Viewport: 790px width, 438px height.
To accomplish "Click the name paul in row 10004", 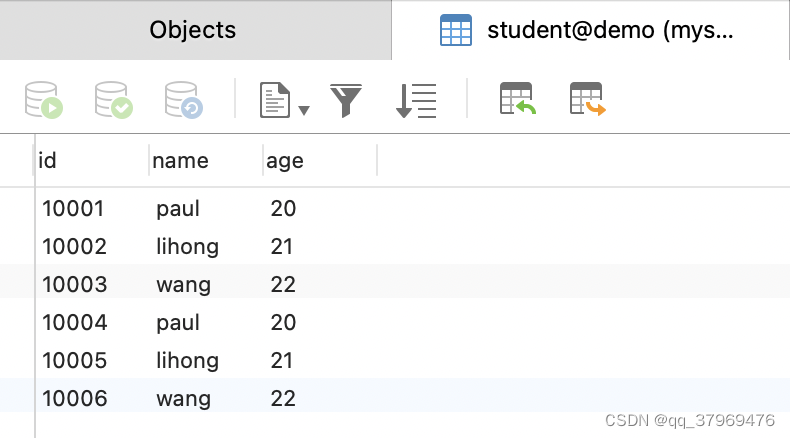I will tap(178, 323).
